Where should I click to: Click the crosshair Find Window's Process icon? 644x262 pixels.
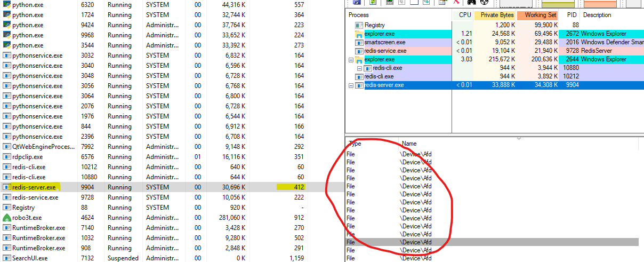tap(485, 2)
